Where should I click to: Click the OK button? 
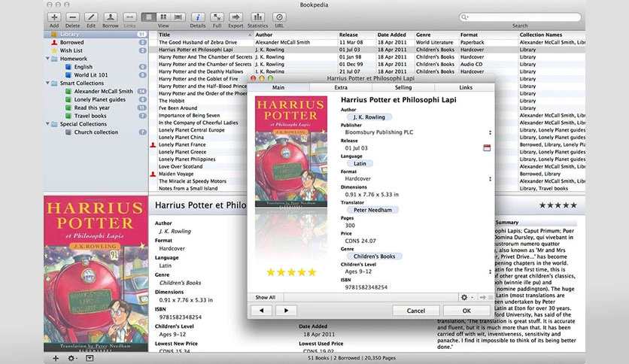click(x=466, y=311)
